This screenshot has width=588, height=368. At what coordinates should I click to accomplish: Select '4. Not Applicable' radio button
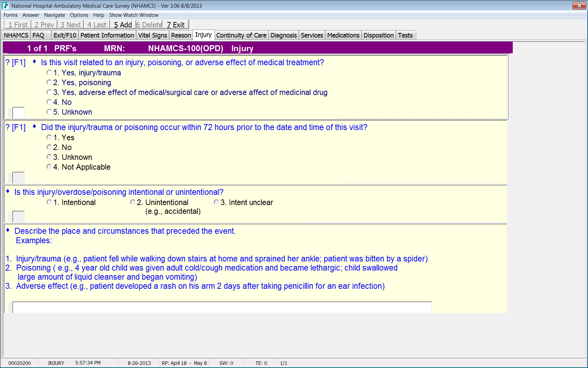click(49, 167)
